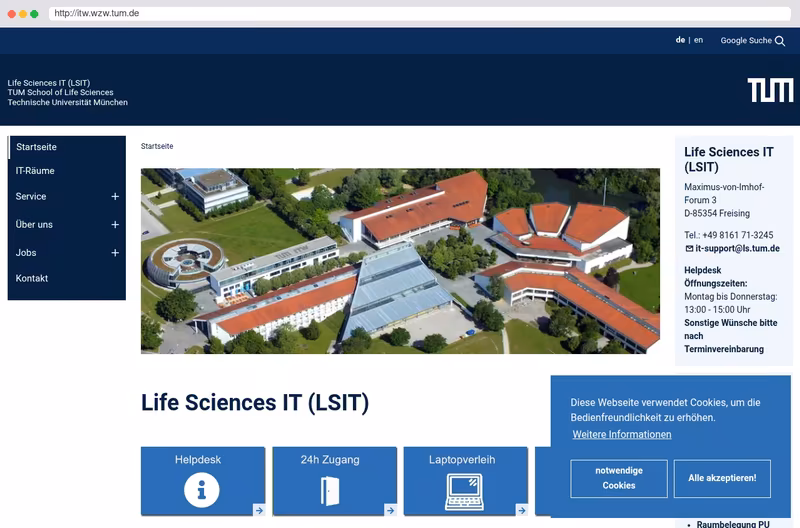The width and height of the screenshot is (800, 528).
Task: Click the Helpdesk info icon
Action: pyautogui.click(x=202, y=490)
